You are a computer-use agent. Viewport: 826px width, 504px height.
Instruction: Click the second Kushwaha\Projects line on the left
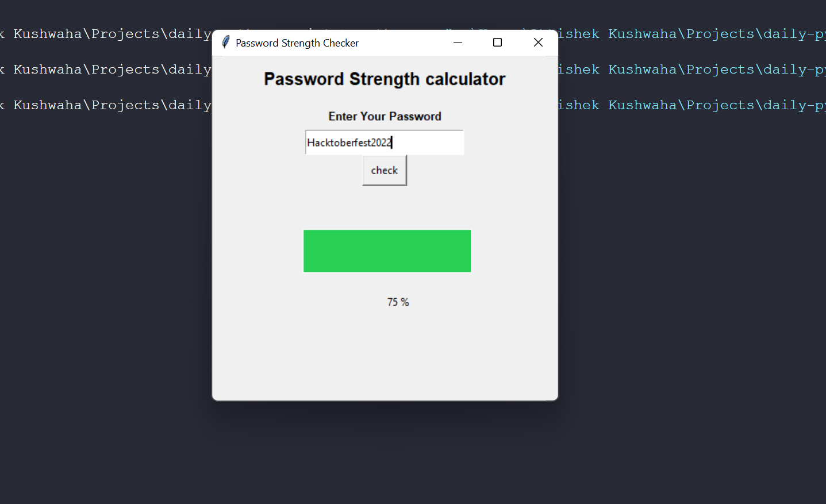[106, 70]
